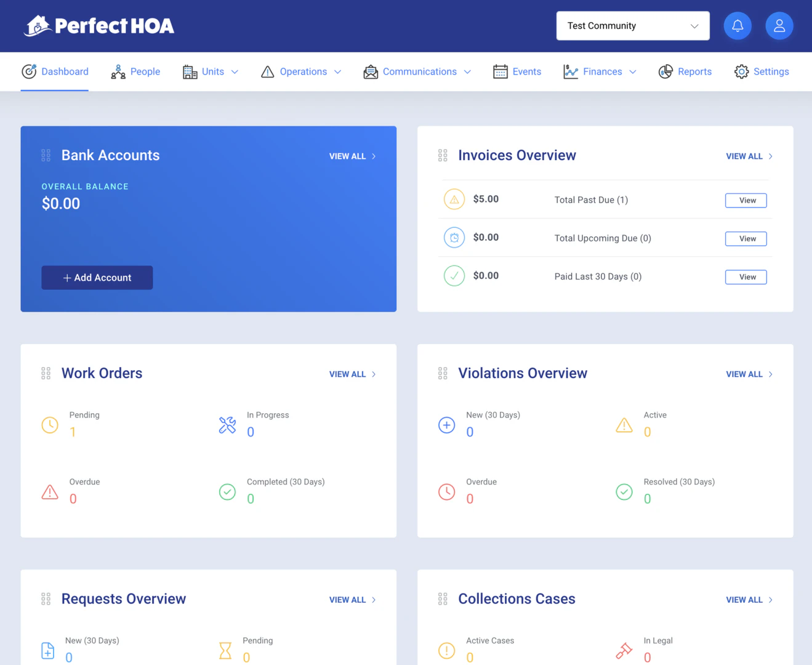
Task: Click the Invoices Overview drag handle icon
Action: pyautogui.click(x=443, y=156)
